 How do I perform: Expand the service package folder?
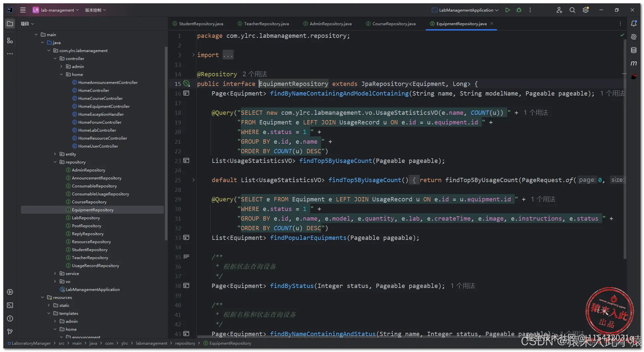(55, 274)
